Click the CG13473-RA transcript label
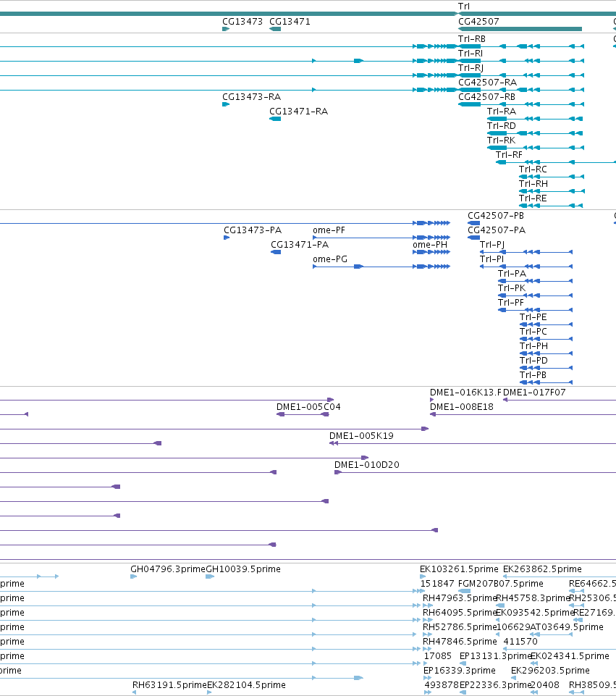The height and width of the screenshot is (696, 616). click(x=251, y=97)
